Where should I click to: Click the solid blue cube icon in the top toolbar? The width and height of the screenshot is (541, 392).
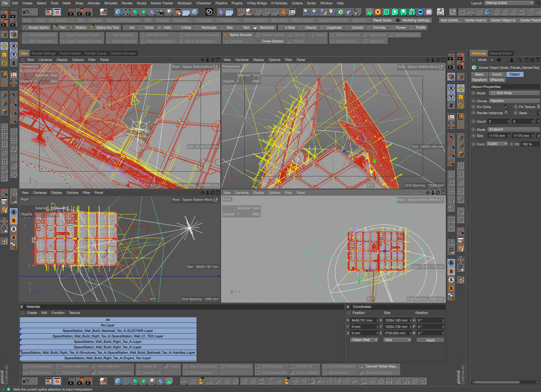487,12
